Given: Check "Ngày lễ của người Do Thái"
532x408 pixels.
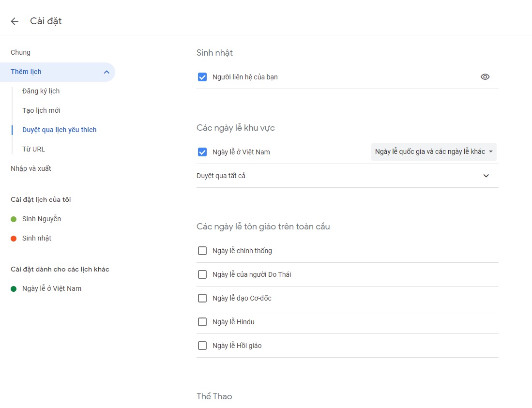Looking at the screenshot, I should tap(202, 274).
